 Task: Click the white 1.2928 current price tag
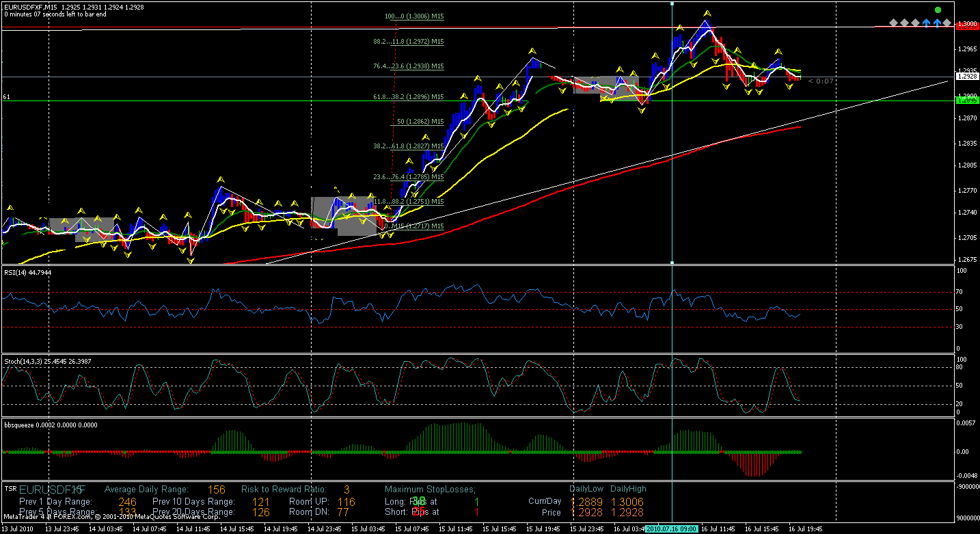968,77
